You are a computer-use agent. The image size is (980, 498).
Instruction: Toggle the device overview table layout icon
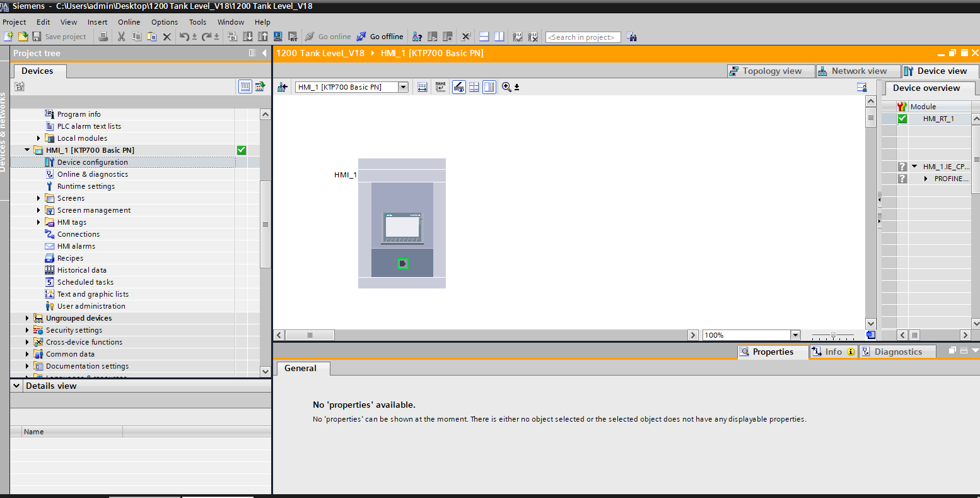489,87
